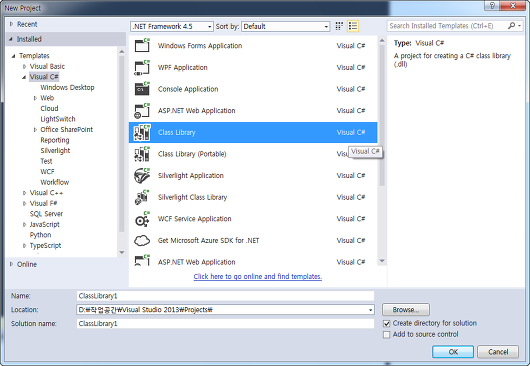530x366 pixels.
Task: Click the WPF Application template icon
Action: pyautogui.click(x=142, y=67)
